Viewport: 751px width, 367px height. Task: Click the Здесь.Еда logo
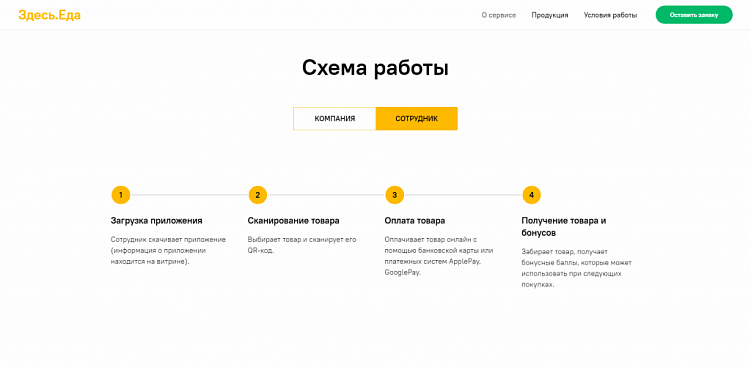pos(49,15)
